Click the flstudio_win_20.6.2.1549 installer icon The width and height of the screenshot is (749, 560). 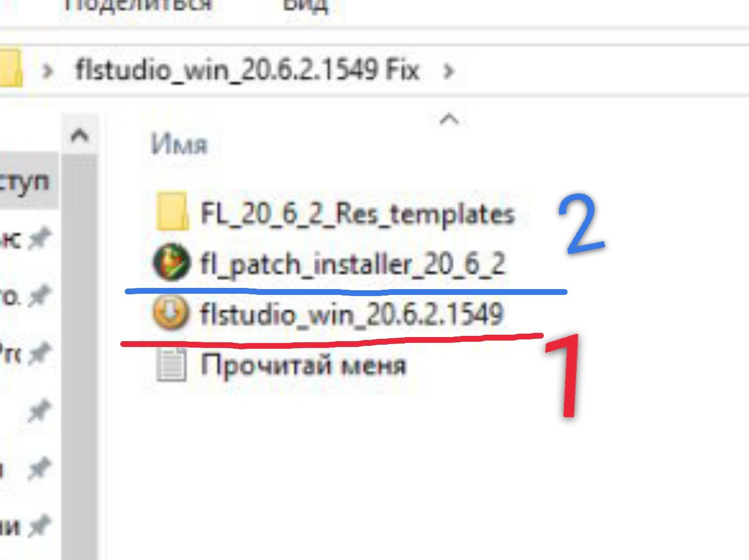(171, 313)
